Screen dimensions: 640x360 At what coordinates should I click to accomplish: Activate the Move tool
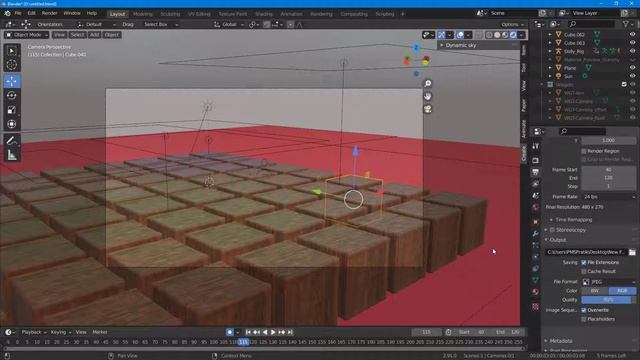(x=12, y=81)
